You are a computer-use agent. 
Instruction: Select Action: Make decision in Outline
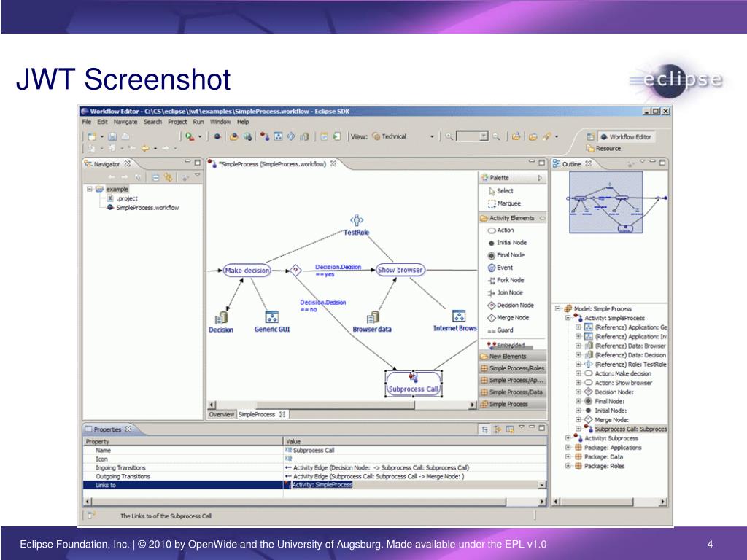coord(619,373)
